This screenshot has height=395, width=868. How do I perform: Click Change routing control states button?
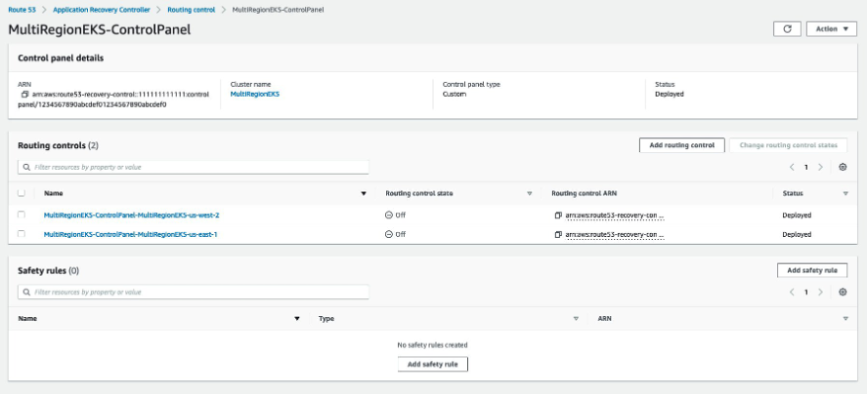pos(788,145)
